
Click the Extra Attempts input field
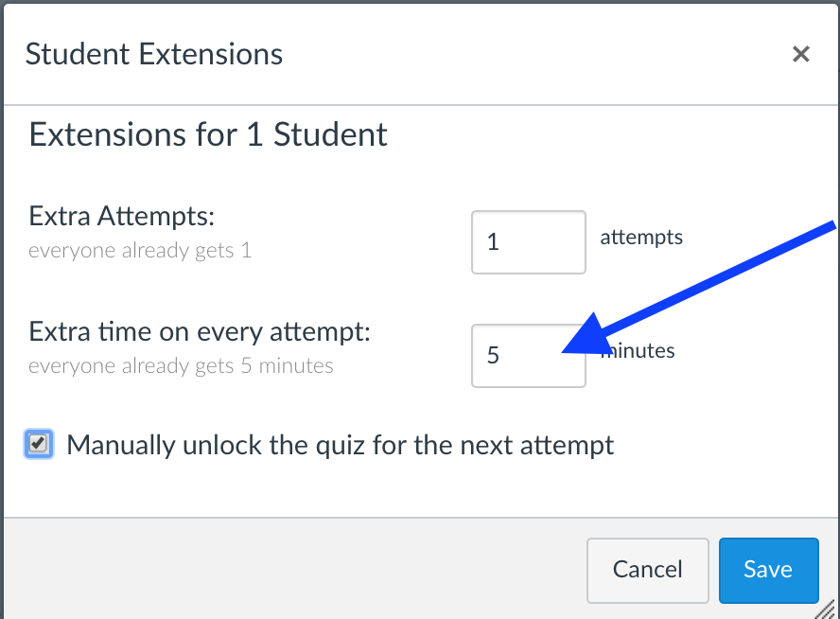pyautogui.click(x=528, y=242)
